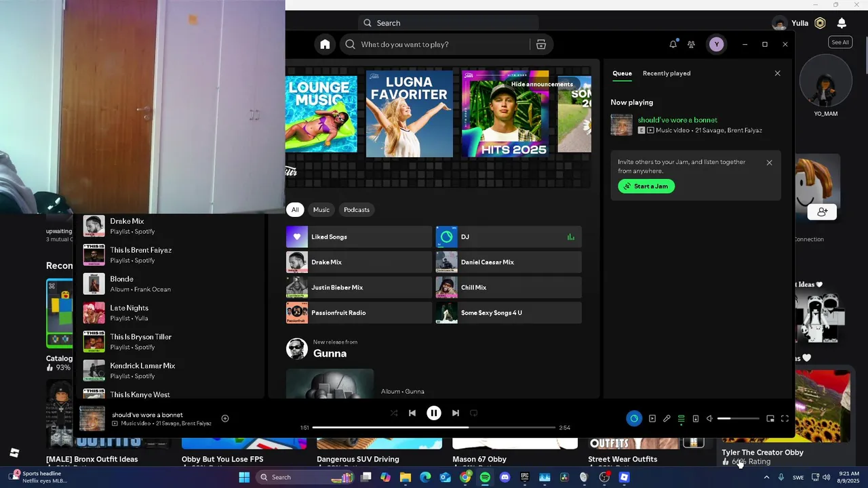Viewport: 868px width, 488px height.
Task: Select the All filter chip
Action: pos(295,209)
